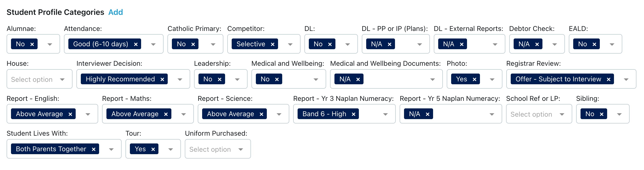Image resolution: width=644 pixels, height=170 pixels.
Task: Click the Add link next to Student Profile Categories
Action: pyautogui.click(x=115, y=12)
